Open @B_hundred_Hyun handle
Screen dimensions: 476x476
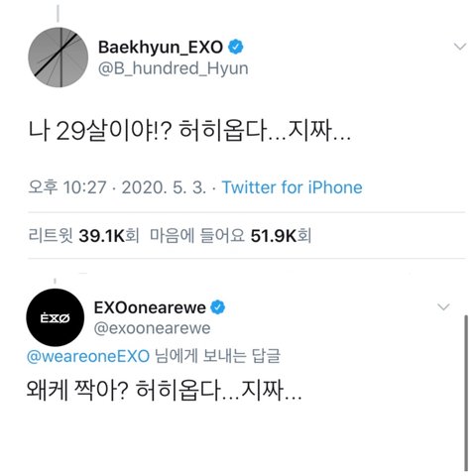click(x=174, y=68)
